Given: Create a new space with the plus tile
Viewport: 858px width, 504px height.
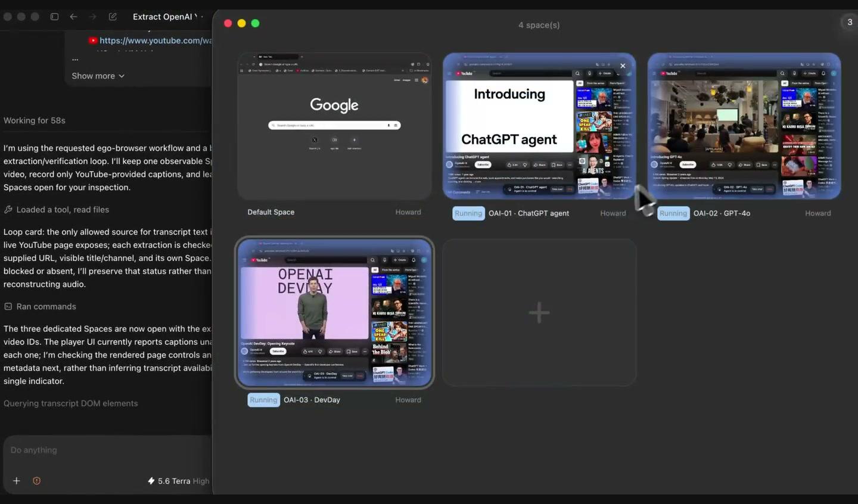Looking at the screenshot, I should tap(539, 313).
